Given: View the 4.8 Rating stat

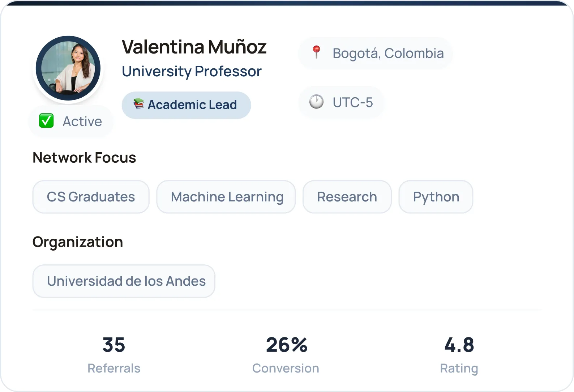Looking at the screenshot, I should pos(459,354).
